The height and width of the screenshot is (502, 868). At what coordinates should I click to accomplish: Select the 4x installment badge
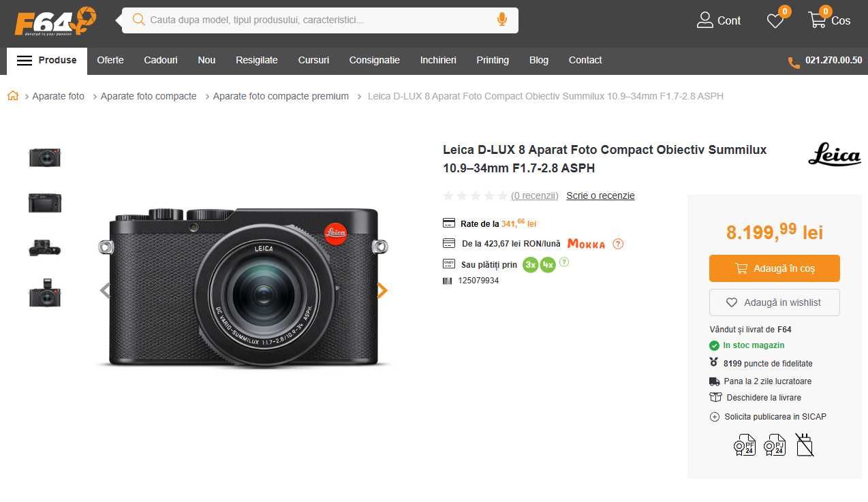(x=548, y=265)
